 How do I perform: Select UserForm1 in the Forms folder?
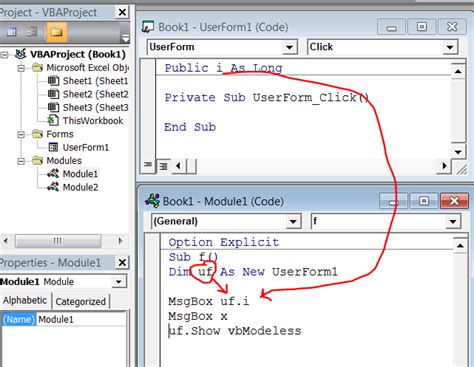(86, 147)
